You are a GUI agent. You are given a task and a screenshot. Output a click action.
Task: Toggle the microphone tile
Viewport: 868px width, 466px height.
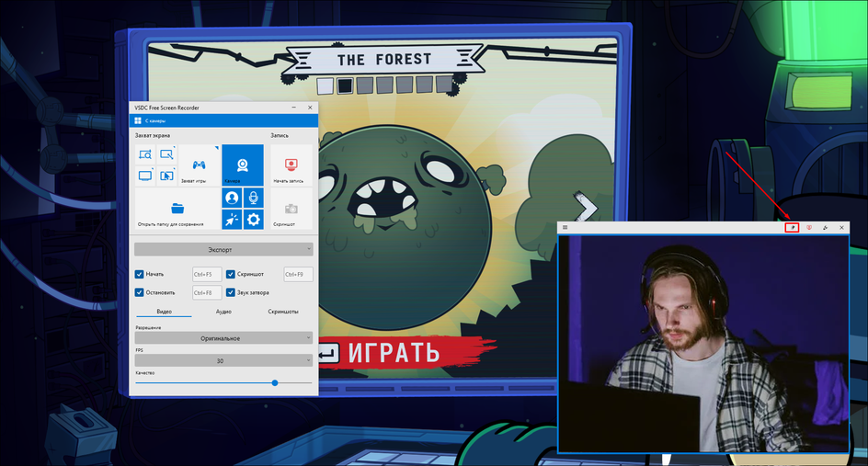pos(253,198)
